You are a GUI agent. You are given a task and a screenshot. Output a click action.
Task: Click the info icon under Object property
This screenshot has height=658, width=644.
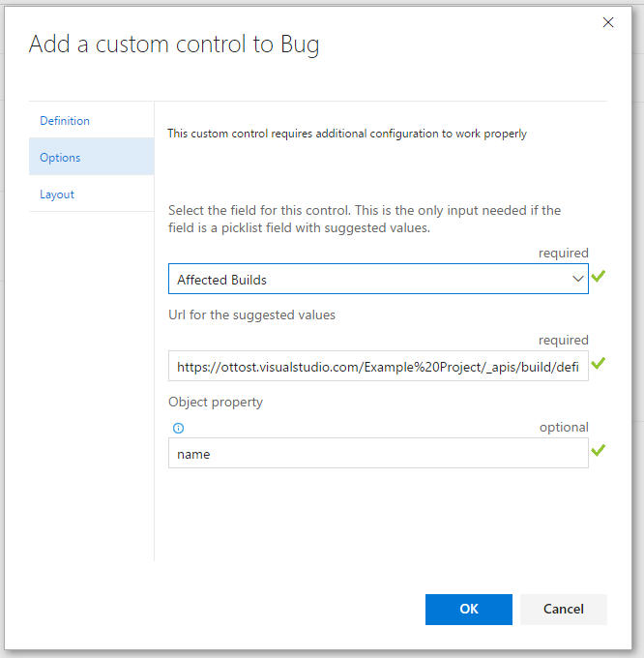tap(178, 428)
